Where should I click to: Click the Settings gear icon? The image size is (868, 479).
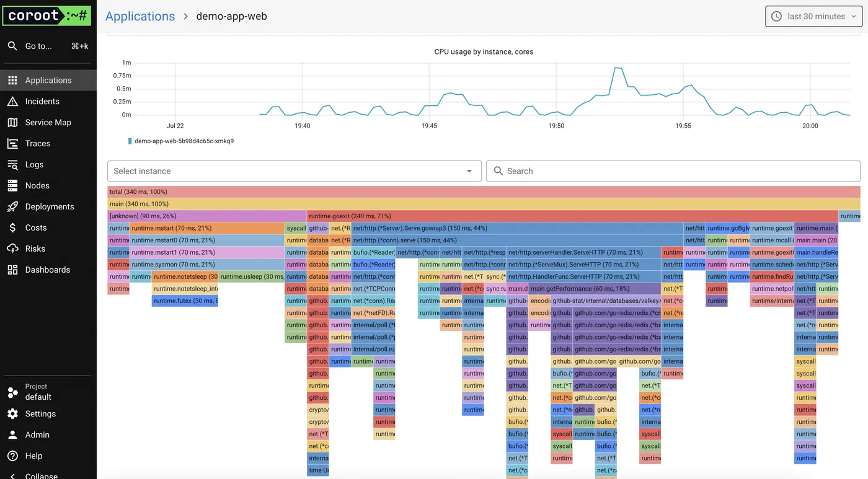12,413
